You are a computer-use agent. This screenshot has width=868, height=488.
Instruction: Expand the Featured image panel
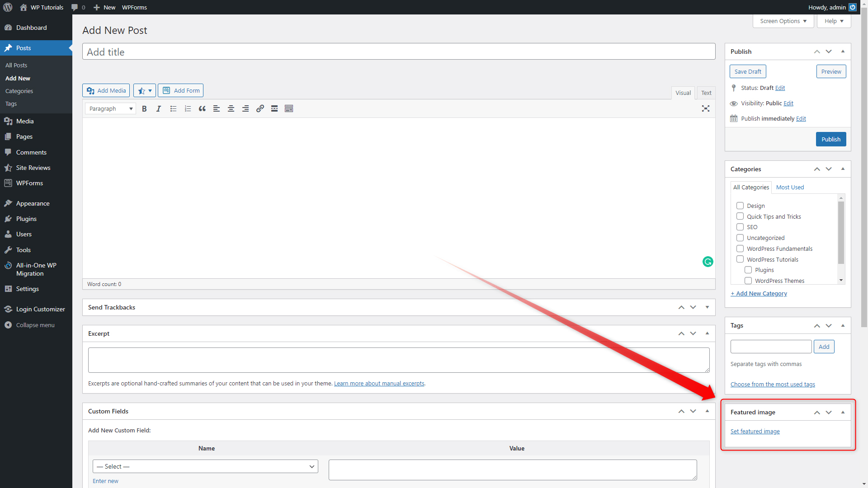tap(843, 412)
